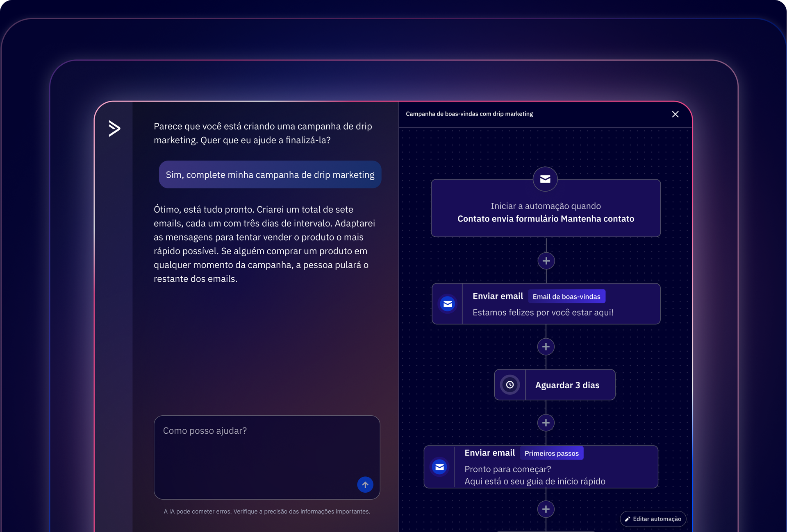Close the welcome campaign panel
This screenshot has height=532, width=787.
coord(675,114)
